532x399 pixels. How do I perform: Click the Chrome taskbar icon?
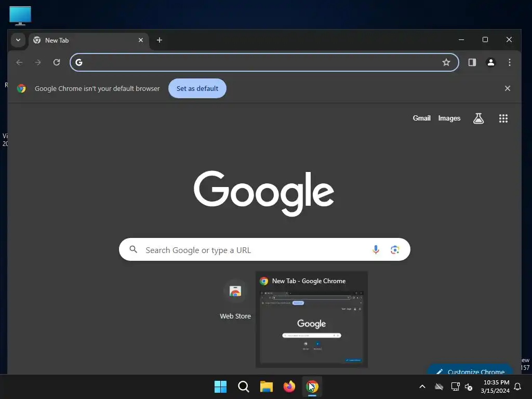(312, 387)
